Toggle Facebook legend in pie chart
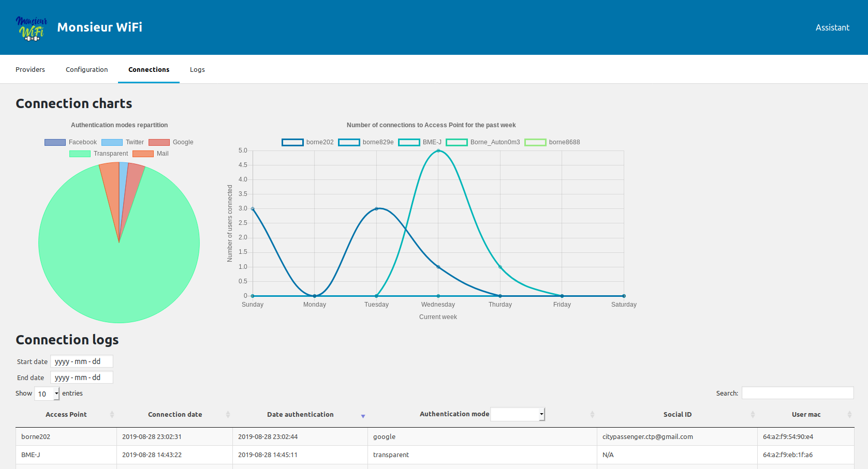The height and width of the screenshot is (469, 868). coord(70,142)
